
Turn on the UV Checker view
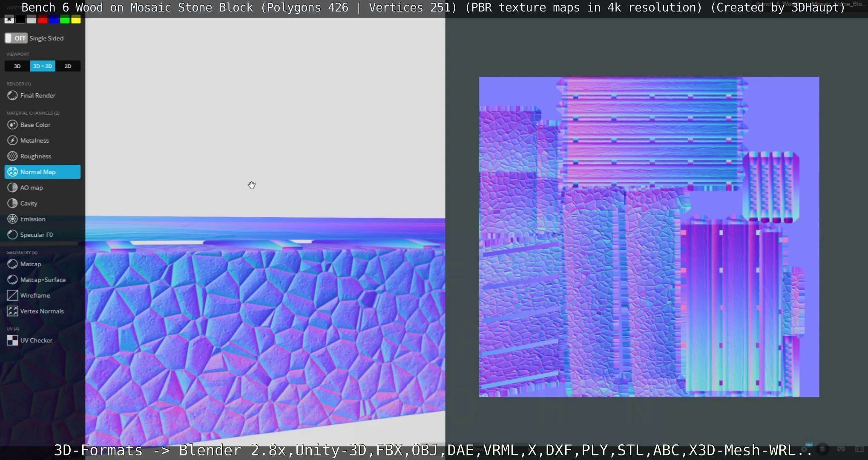click(x=36, y=340)
